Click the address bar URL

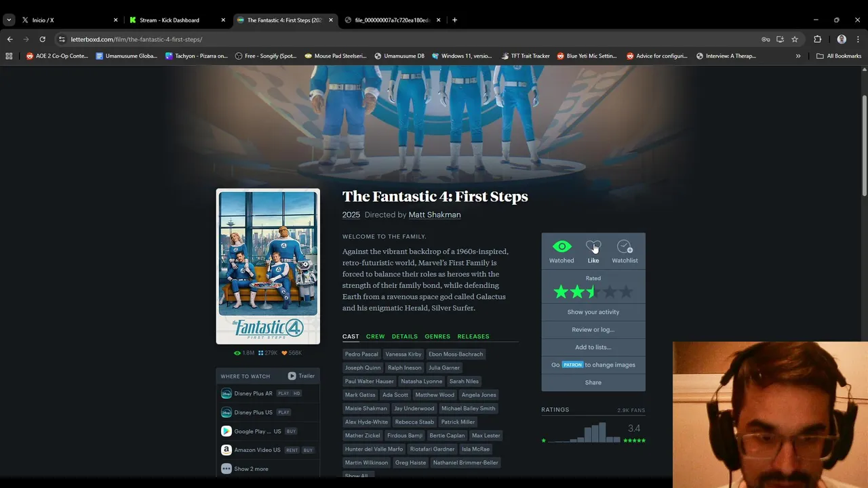pos(136,39)
